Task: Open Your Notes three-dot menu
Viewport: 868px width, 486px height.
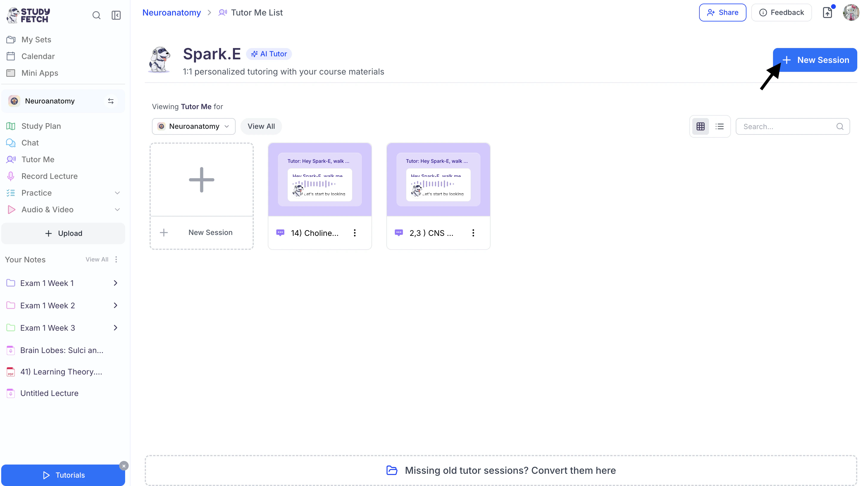Action: pyautogui.click(x=116, y=259)
